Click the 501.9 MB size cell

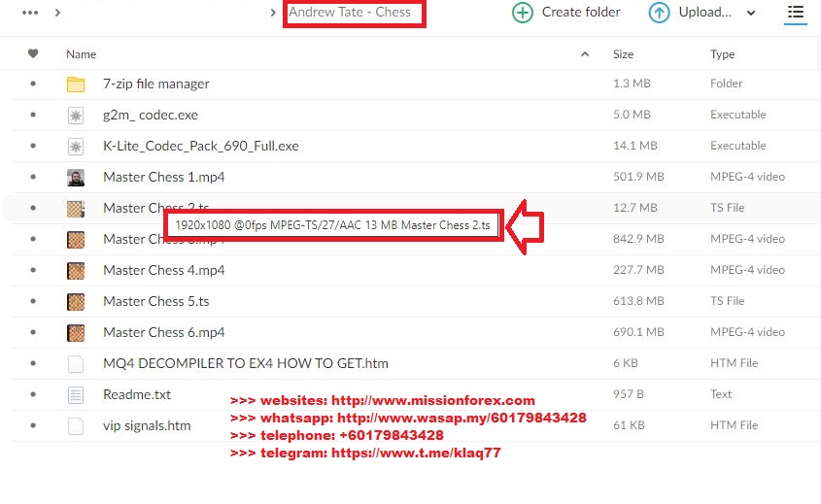(x=638, y=177)
